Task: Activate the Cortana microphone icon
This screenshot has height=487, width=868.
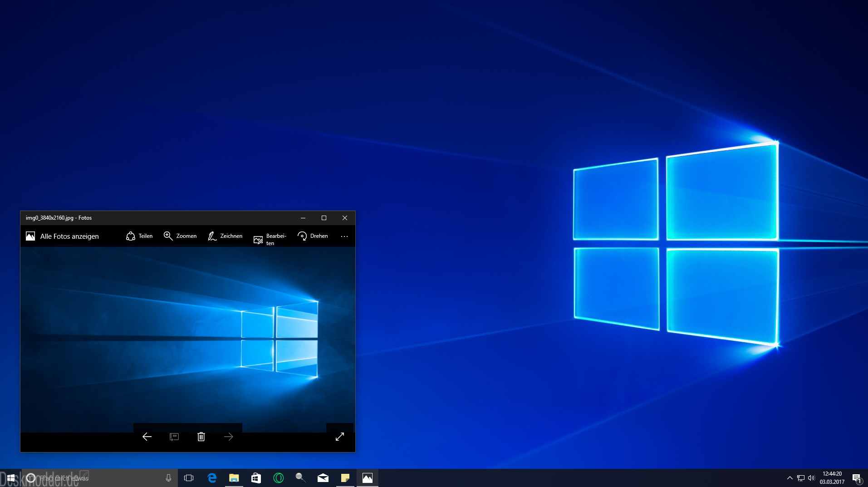Action: tap(168, 478)
